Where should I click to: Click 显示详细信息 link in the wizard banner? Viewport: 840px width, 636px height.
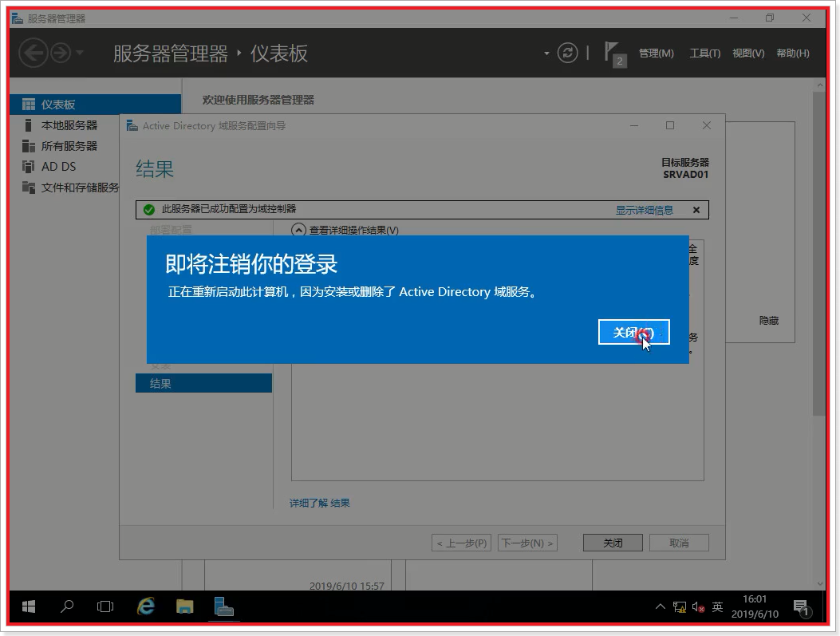tap(644, 210)
